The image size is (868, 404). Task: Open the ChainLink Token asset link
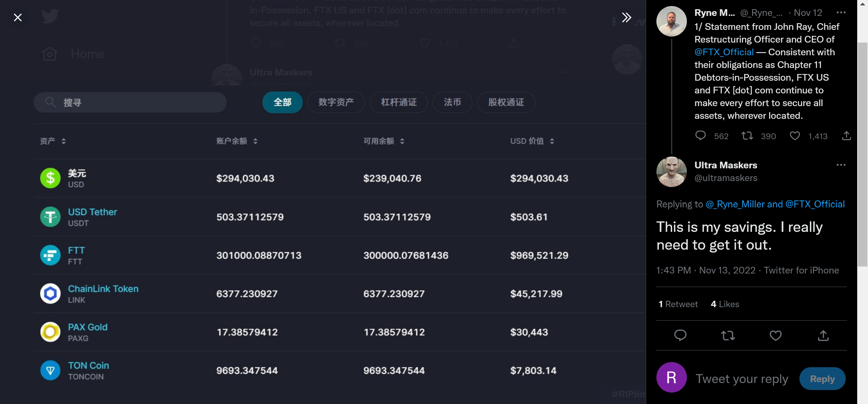point(103,289)
